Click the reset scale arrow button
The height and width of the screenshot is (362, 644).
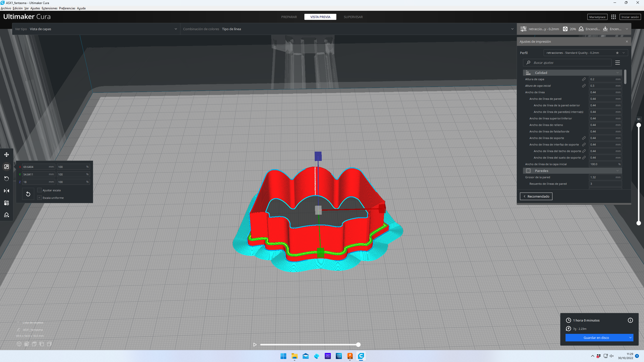click(28, 194)
